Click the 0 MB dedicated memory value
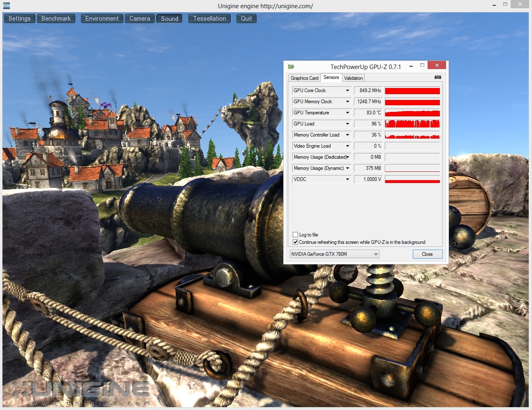532x410 pixels. click(x=368, y=157)
